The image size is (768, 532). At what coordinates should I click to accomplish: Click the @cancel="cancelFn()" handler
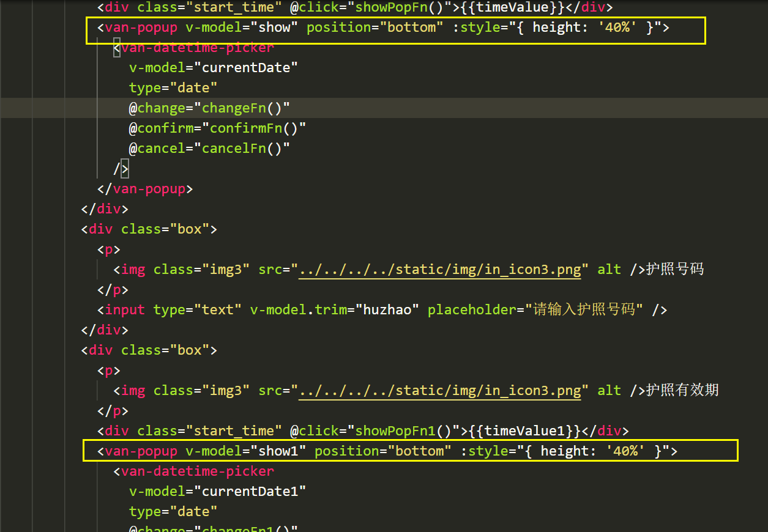208,148
